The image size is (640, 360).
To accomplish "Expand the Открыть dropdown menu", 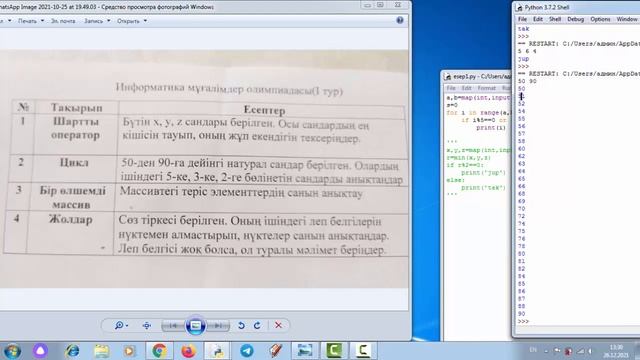I will pos(132,21).
